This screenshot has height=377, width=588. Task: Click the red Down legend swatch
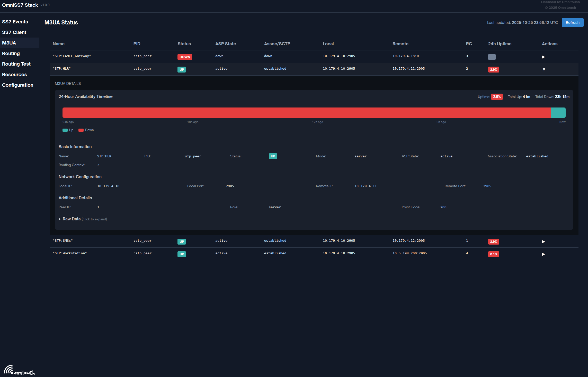click(81, 130)
